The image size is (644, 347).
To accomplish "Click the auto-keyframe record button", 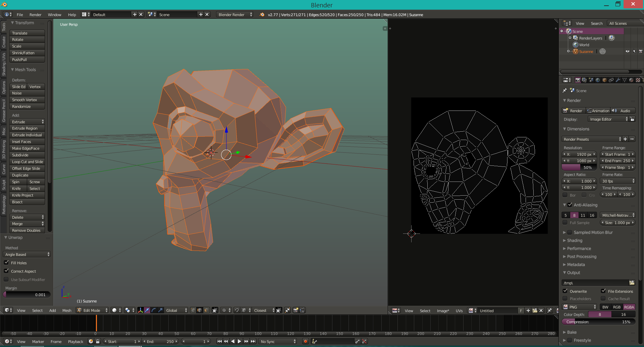I will [x=305, y=341].
